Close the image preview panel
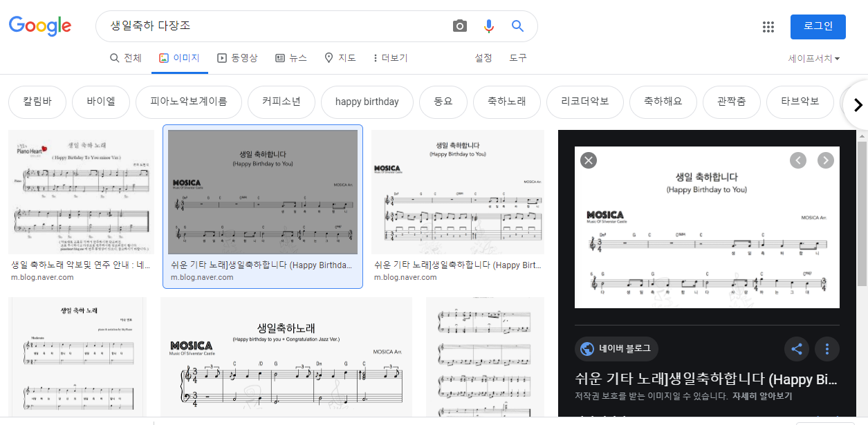This screenshot has width=868, height=425. click(589, 160)
